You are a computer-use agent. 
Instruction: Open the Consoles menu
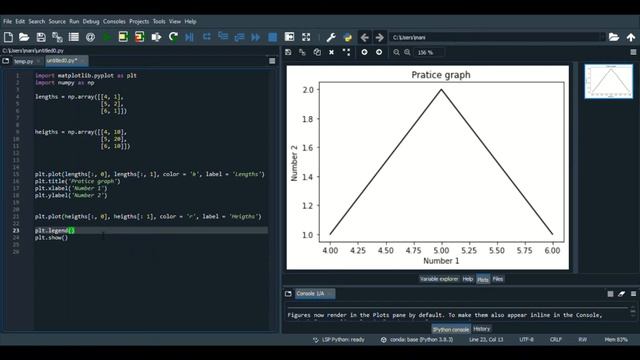[x=114, y=21]
